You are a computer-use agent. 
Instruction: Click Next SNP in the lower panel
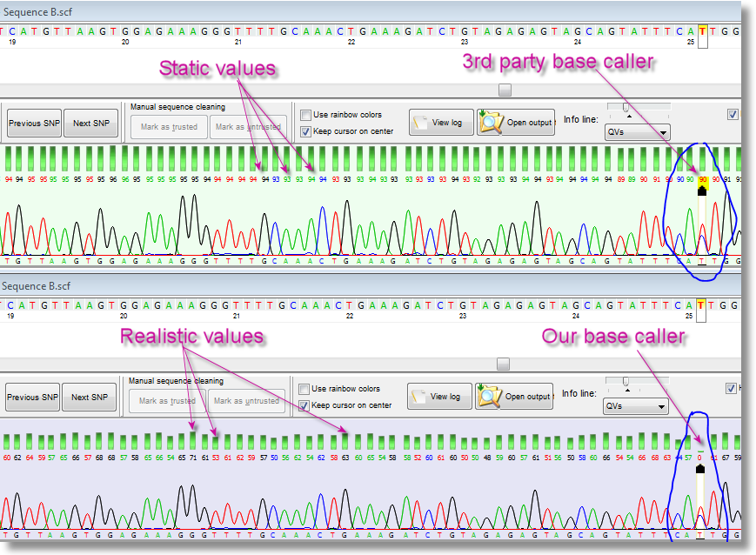pyautogui.click(x=90, y=398)
